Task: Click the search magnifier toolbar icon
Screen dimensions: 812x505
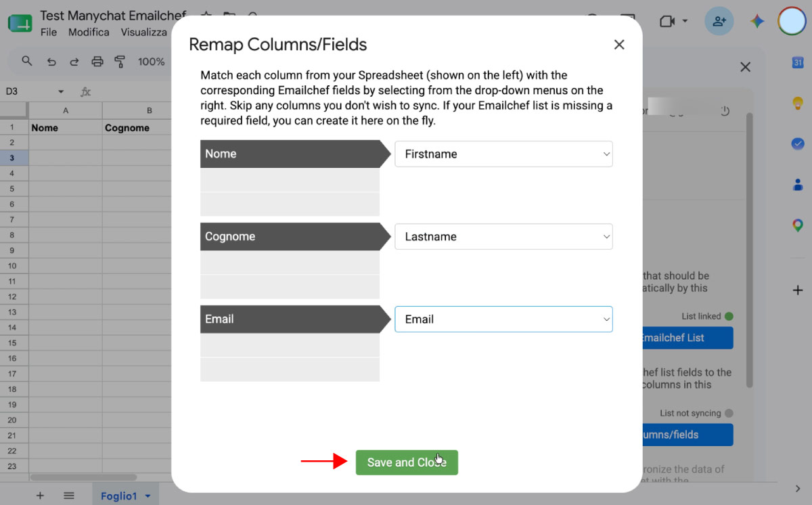Action: (x=27, y=62)
